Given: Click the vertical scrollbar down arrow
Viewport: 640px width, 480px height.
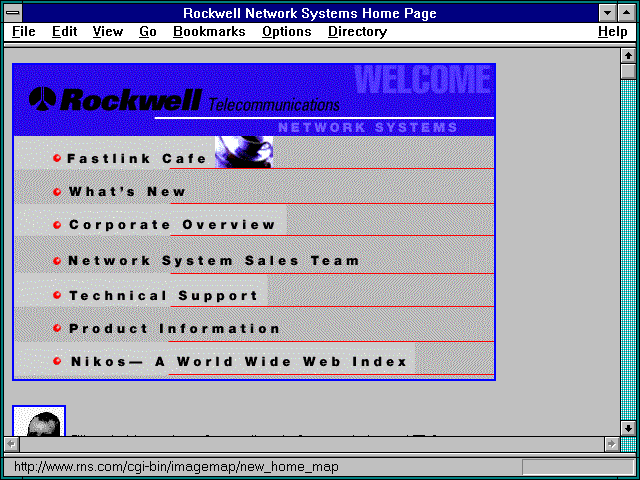Looking at the screenshot, I should 628,428.
